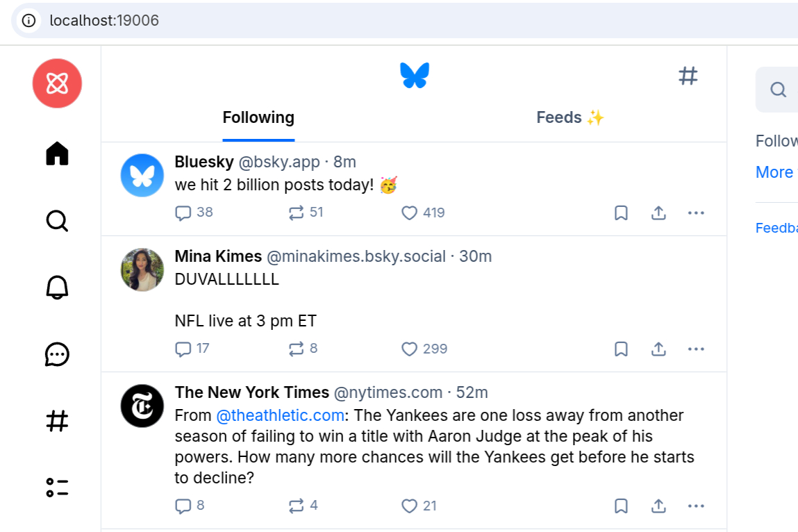Viewport: 798px width, 532px height.
Task: Click the hashtag icon in feed header
Action: (x=688, y=76)
